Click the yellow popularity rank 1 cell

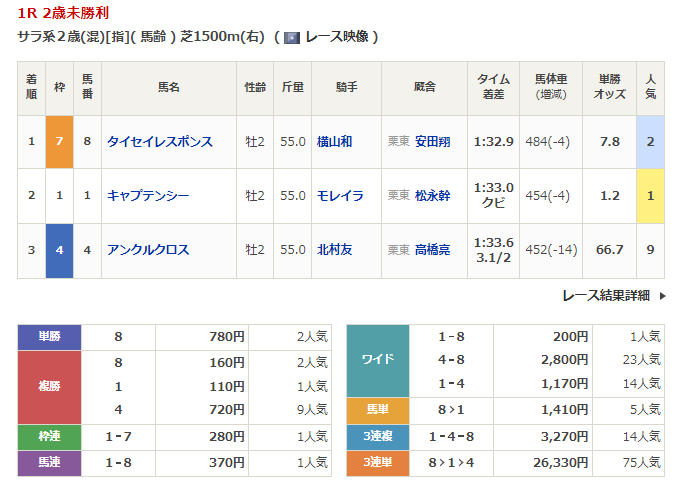point(650,196)
